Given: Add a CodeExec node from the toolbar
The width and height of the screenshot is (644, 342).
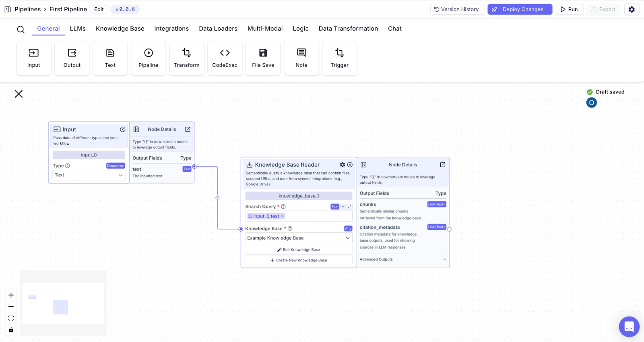Looking at the screenshot, I should pos(225,58).
